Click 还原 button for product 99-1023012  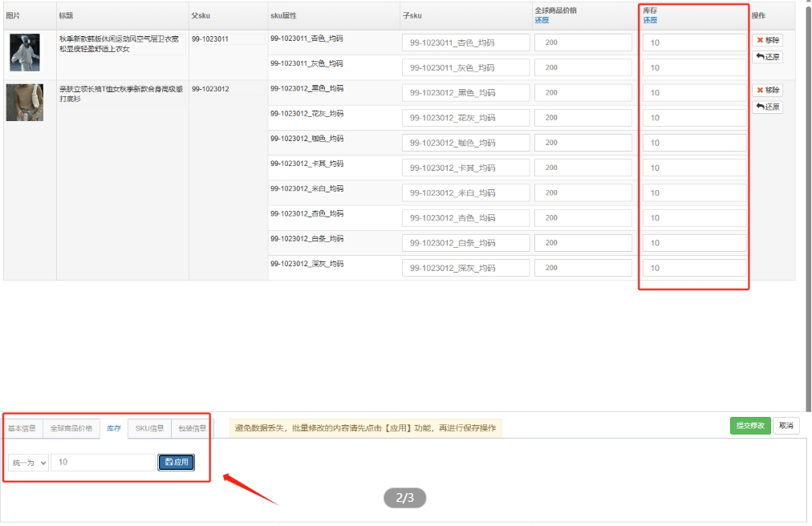click(x=767, y=107)
